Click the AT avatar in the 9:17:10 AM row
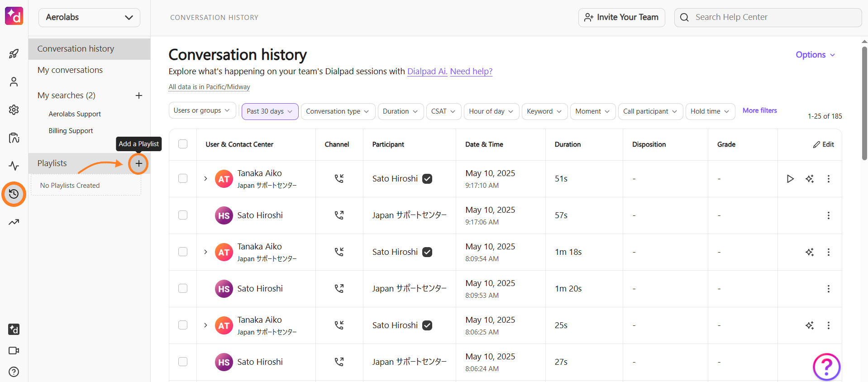The image size is (868, 382). [x=224, y=179]
